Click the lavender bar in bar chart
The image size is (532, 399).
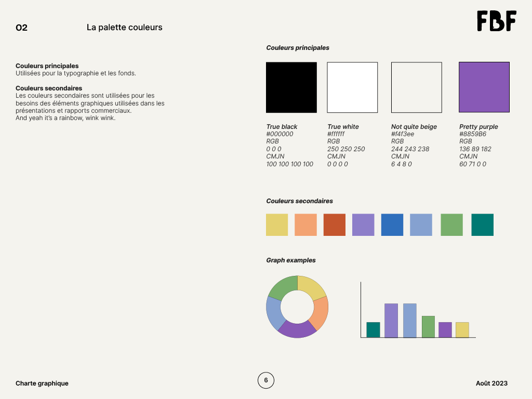click(x=391, y=321)
